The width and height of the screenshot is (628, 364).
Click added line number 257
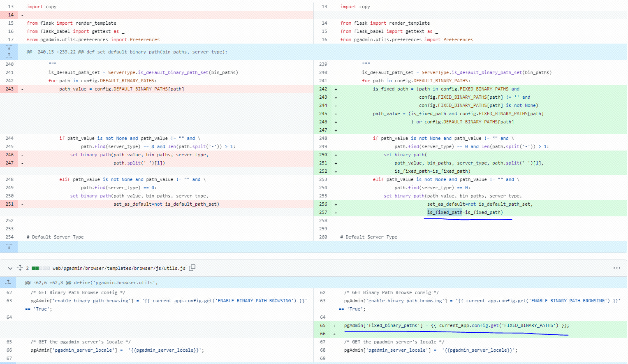323,212
